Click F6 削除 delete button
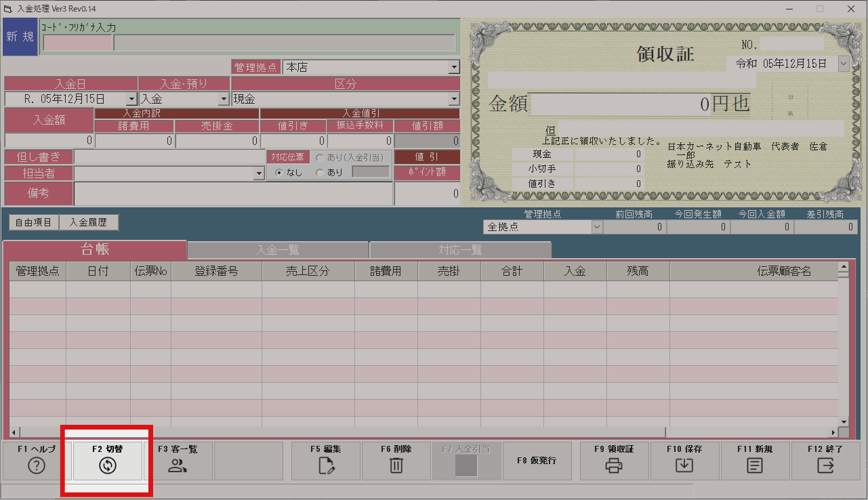The width and height of the screenshot is (868, 500). (x=396, y=461)
